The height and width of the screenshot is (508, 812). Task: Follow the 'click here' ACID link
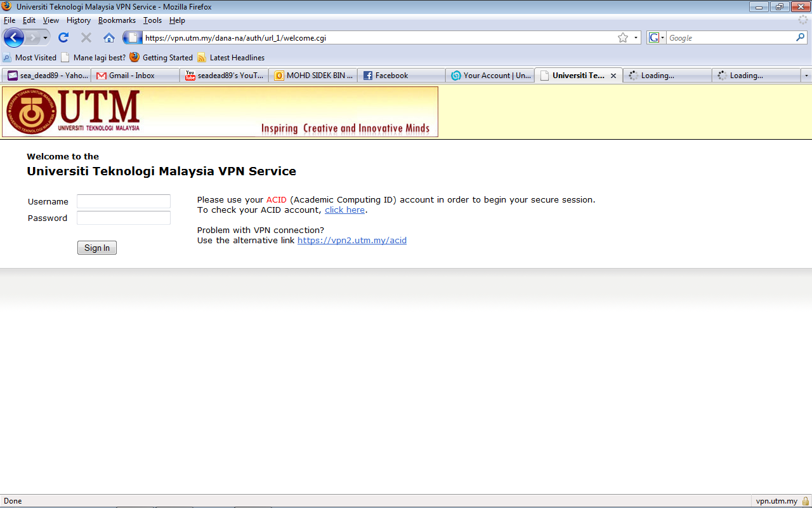tap(344, 210)
